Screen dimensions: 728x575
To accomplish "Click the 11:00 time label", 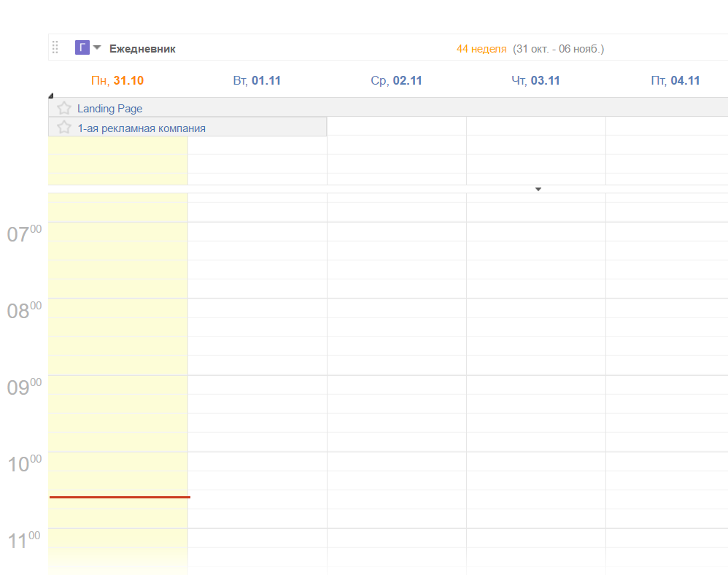I will 24,540.
